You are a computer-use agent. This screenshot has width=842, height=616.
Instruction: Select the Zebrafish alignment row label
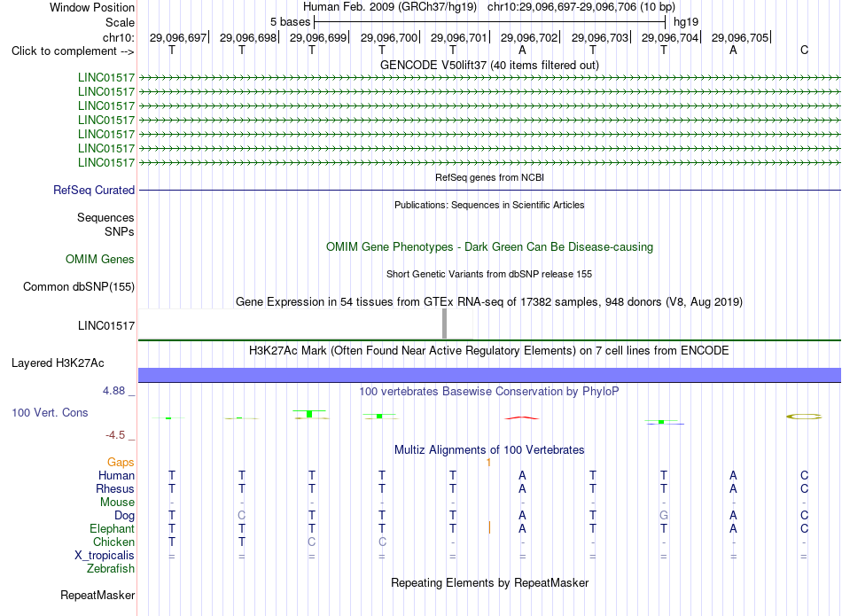coord(111,568)
